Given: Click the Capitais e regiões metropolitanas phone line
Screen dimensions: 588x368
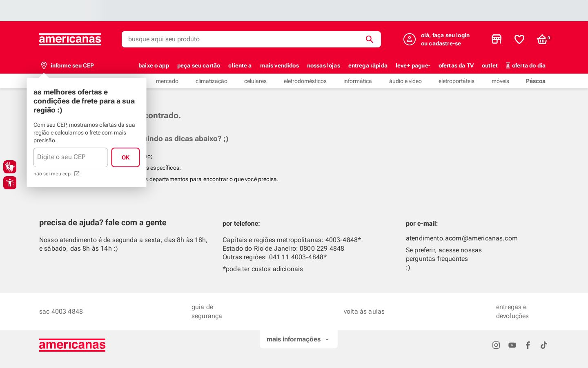Looking at the screenshot, I should point(292,240).
